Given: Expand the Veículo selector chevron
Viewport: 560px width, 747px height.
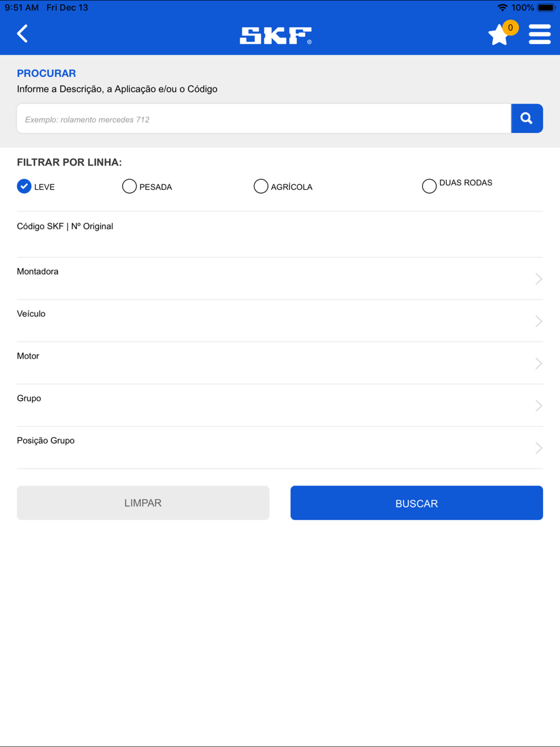Looking at the screenshot, I should point(538,321).
